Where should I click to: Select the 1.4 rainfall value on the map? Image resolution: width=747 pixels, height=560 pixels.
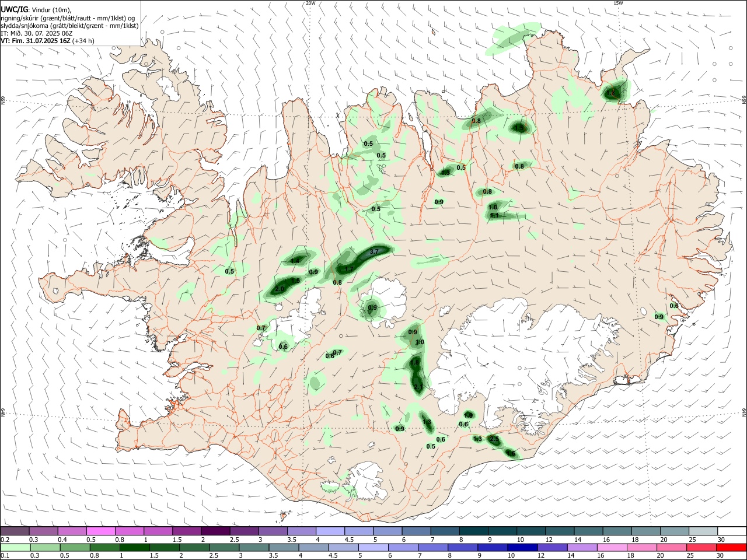coord(295,261)
